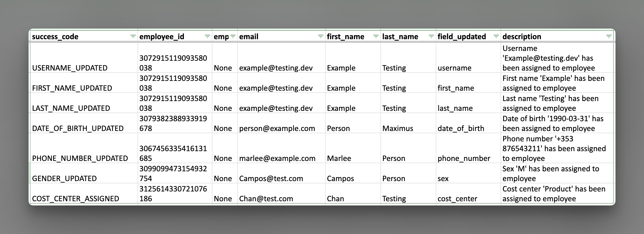The image size is (644, 234).
Task: Click the DATE_OF_BIRTH_UPDATED cell
Action: click(83, 123)
